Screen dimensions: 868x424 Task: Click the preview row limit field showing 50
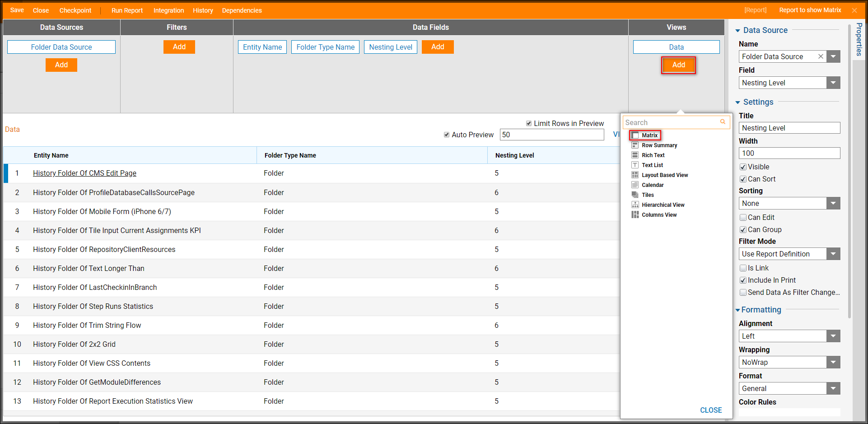(552, 135)
